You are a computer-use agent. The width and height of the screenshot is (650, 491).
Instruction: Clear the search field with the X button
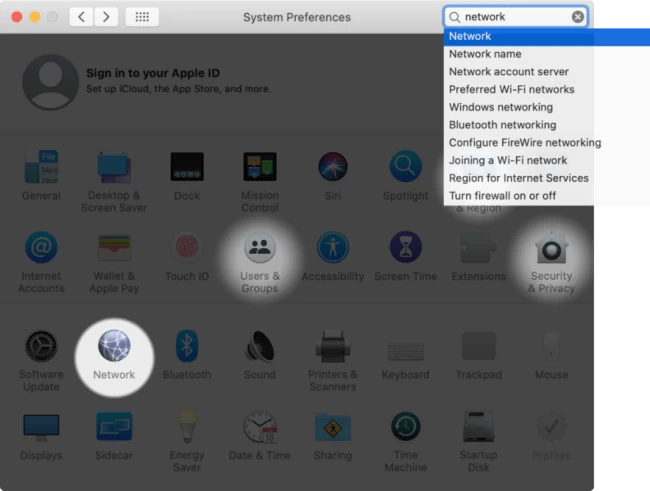click(578, 17)
